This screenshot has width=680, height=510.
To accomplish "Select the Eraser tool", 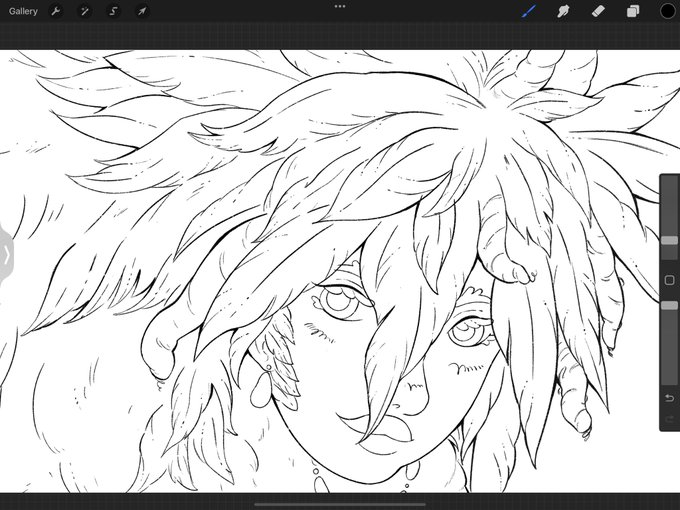I will coord(598,11).
